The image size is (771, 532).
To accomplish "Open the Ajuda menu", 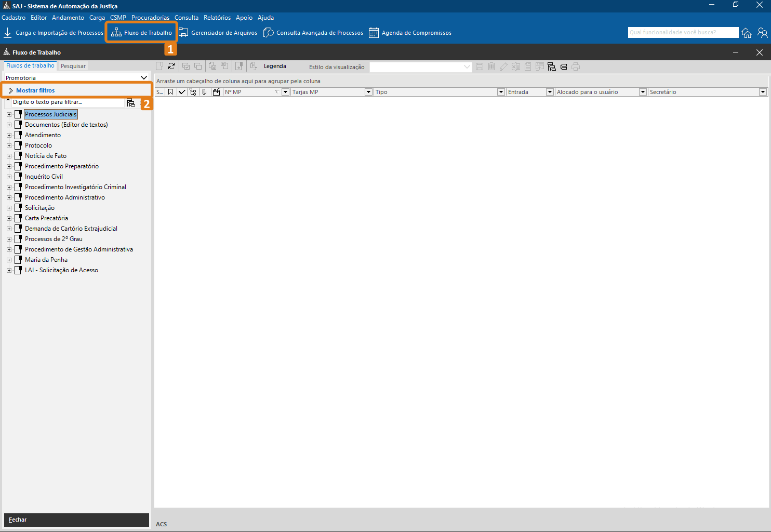I will [x=265, y=18].
